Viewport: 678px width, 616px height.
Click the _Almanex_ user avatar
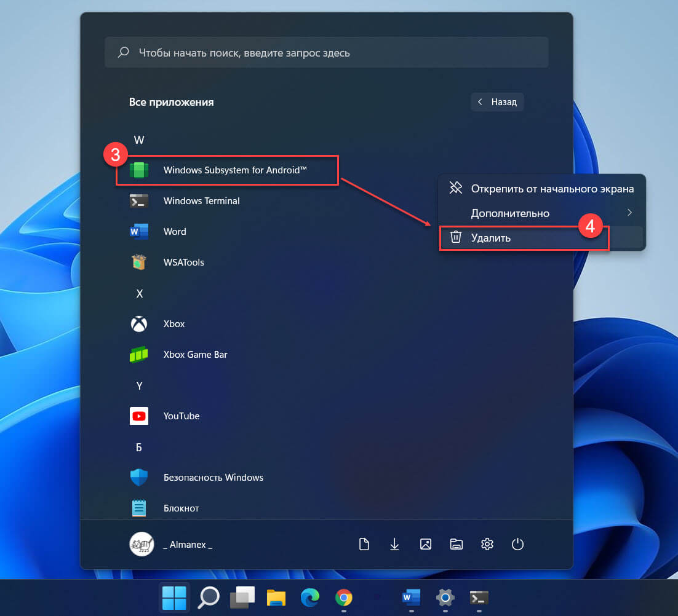(142, 544)
